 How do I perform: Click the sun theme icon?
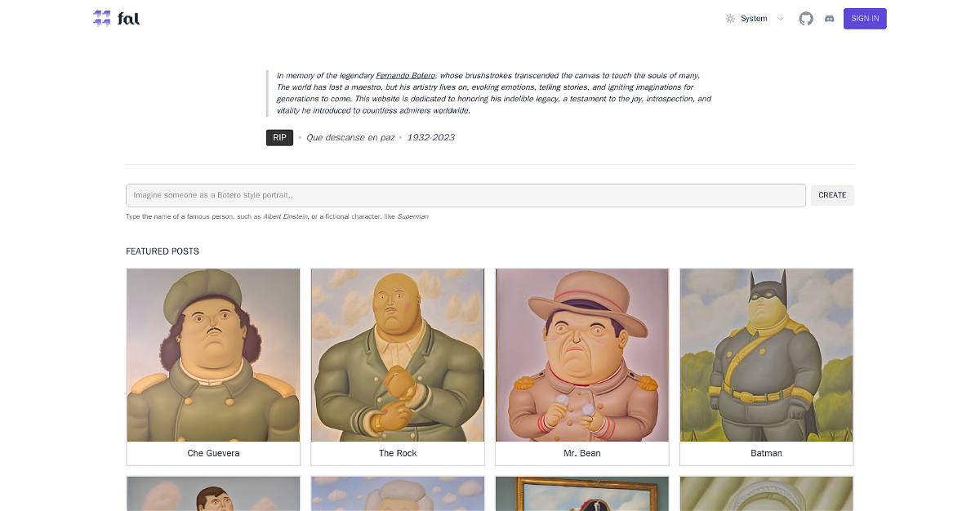tap(730, 19)
